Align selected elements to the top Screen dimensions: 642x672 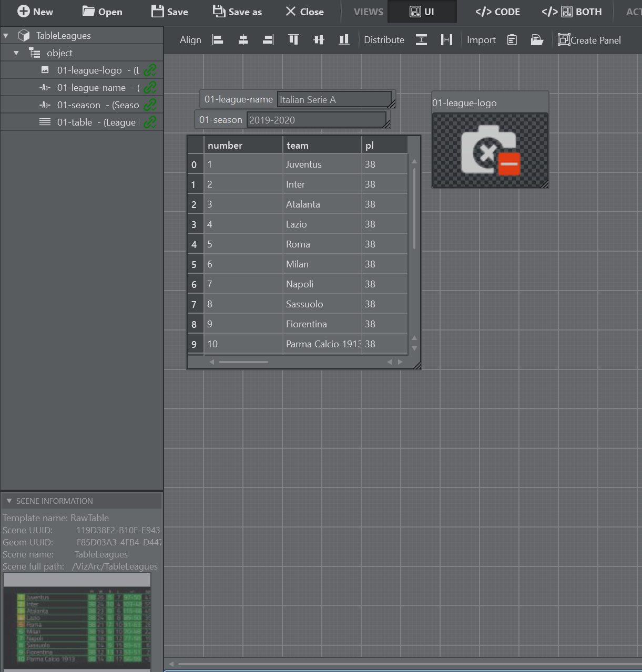tap(293, 40)
